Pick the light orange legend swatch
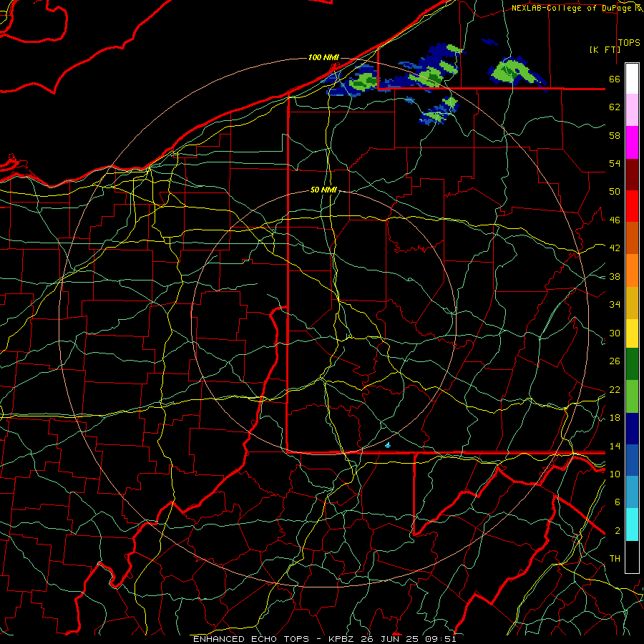644x644 pixels. (x=632, y=270)
